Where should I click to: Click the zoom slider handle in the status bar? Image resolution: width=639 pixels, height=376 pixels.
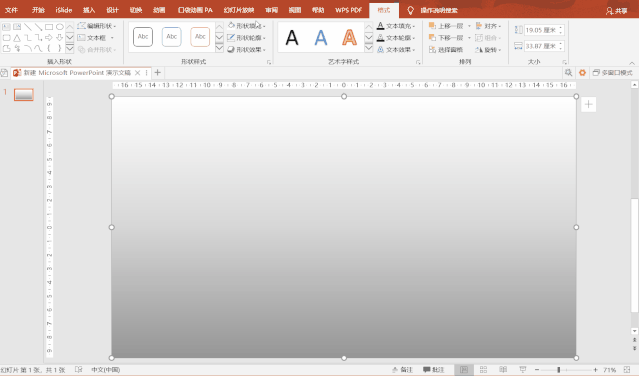click(559, 369)
